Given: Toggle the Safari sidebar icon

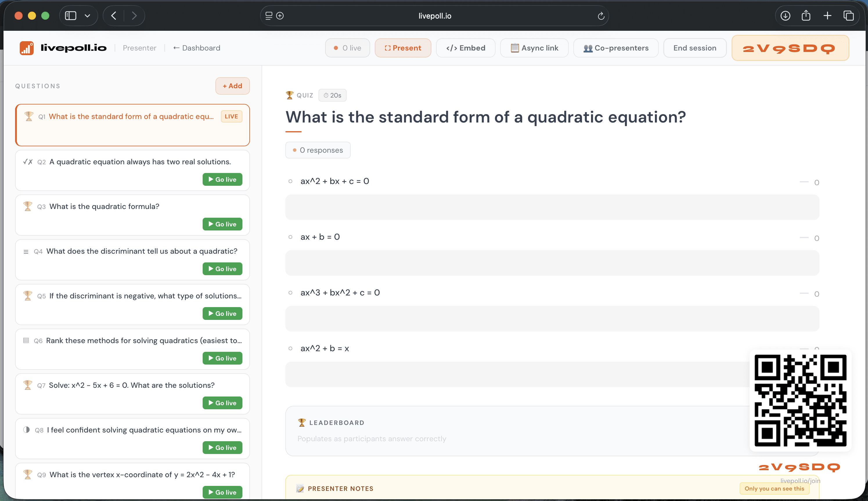Looking at the screenshot, I should (71, 16).
